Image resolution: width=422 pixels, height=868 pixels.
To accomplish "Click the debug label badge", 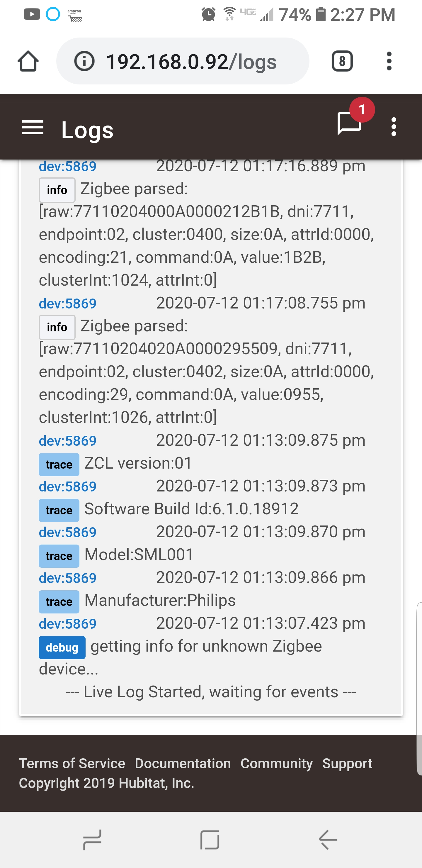I will click(x=62, y=647).
